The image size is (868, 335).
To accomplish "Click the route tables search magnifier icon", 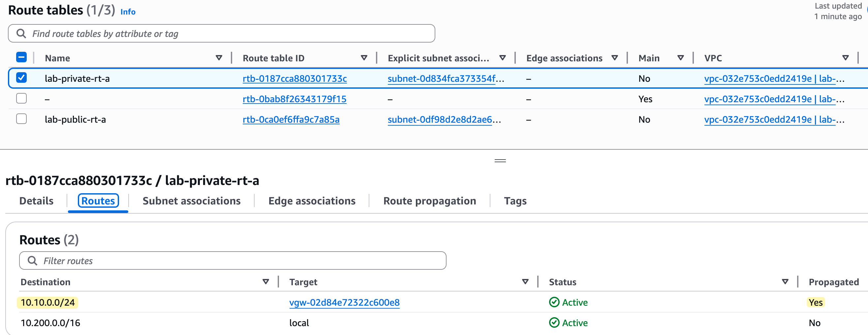I will (x=21, y=33).
